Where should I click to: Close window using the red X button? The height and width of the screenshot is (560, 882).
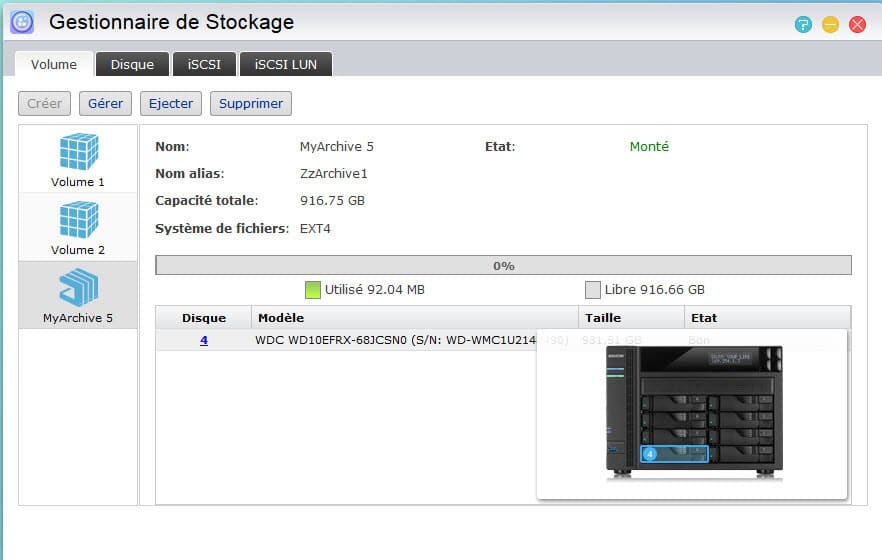857,24
